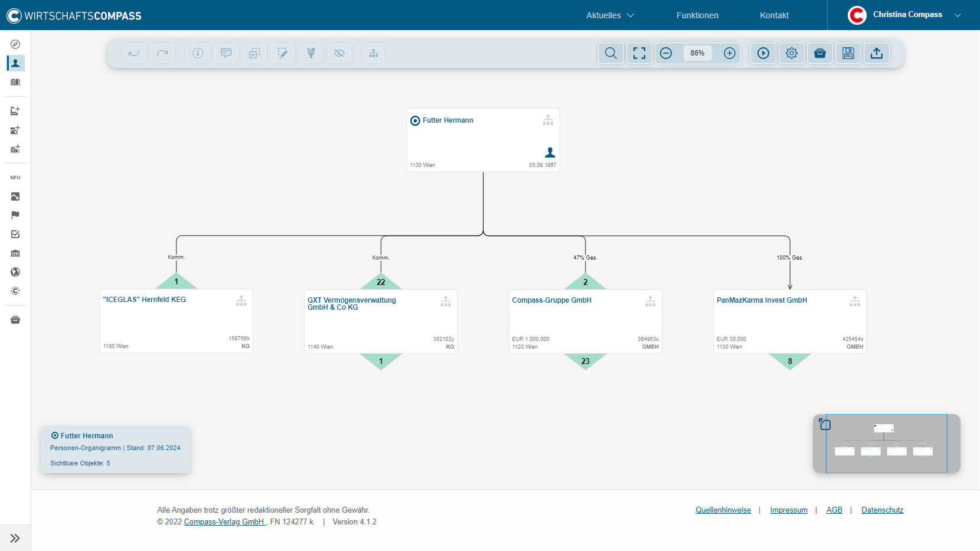
Task: Click the edit selection pencil icon
Action: (x=283, y=53)
